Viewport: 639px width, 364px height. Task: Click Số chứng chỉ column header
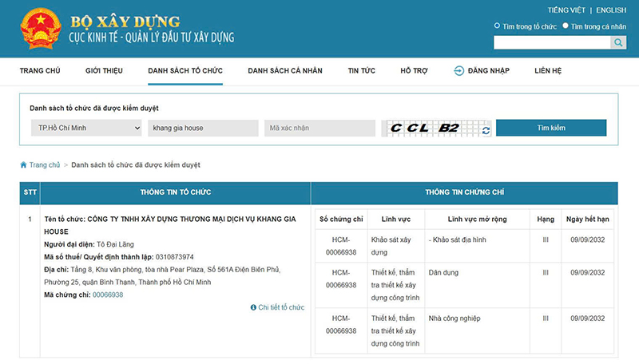point(341,219)
